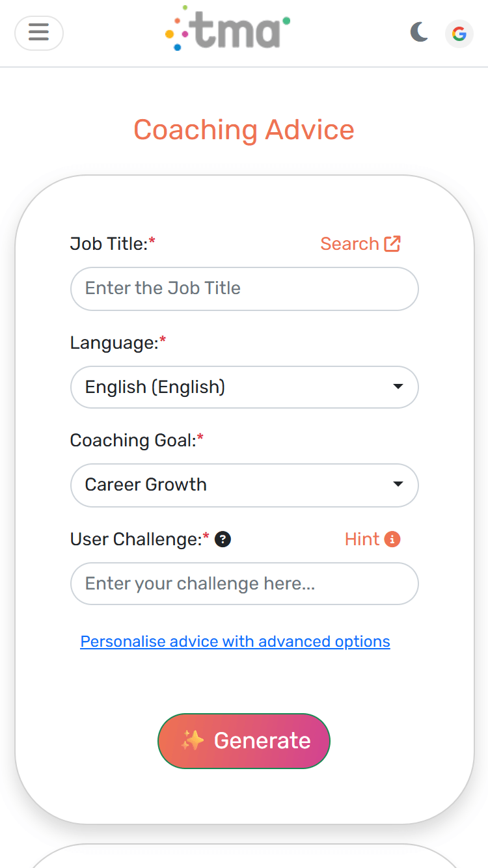The height and width of the screenshot is (868, 488).
Task: Click the tma logo
Action: point(228,29)
